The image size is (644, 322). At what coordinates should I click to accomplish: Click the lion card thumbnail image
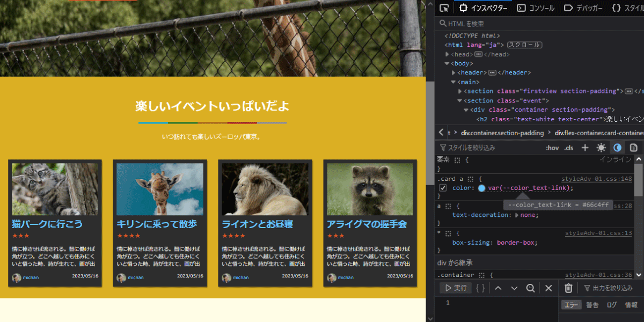(265, 189)
